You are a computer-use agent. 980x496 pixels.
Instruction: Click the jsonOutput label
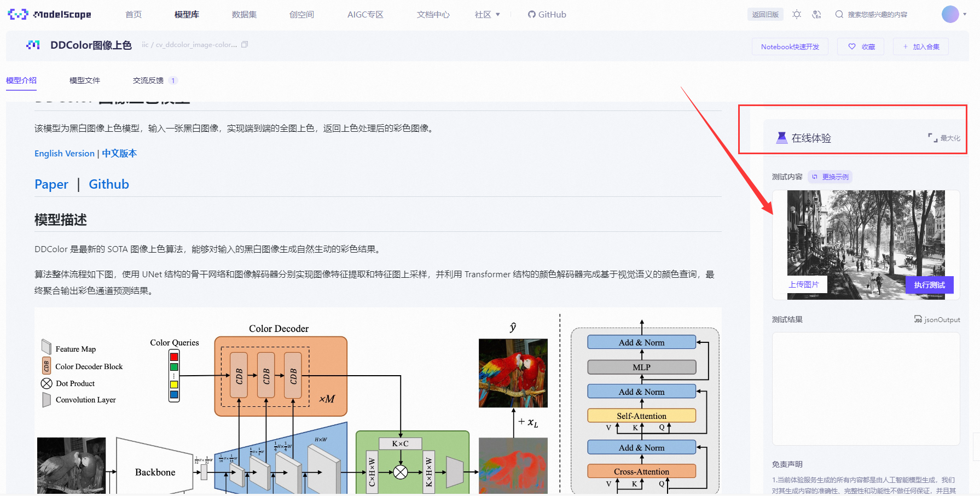[x=942, y=319]
